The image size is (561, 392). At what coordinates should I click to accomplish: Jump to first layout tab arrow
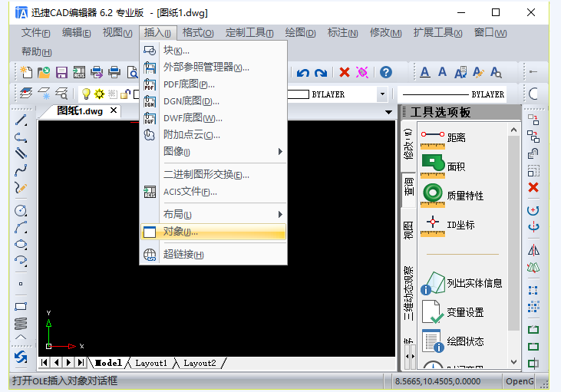45,363
